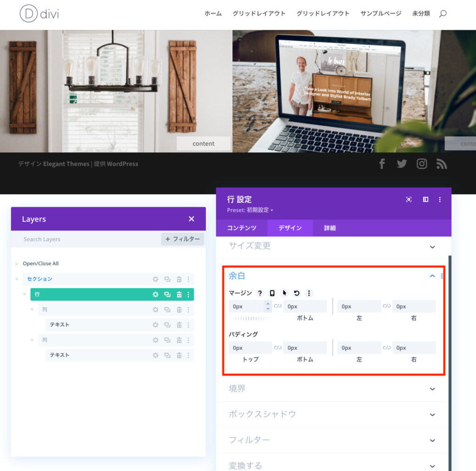Screen dimensions: 476x471
Task: Toggle link between マージン top and bottom values
Action: coord(278,306)
